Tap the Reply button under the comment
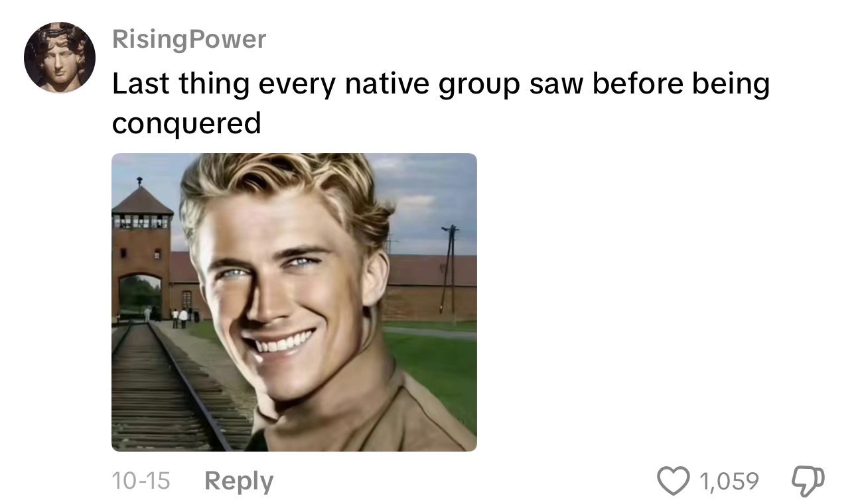The width and height of the screenshot is (856, 504). [238, 481]
